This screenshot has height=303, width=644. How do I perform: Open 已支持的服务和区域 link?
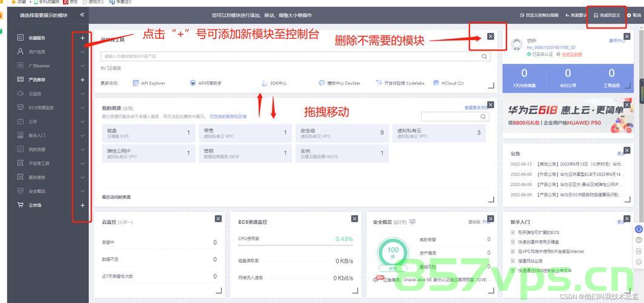(x=228, y=116)
